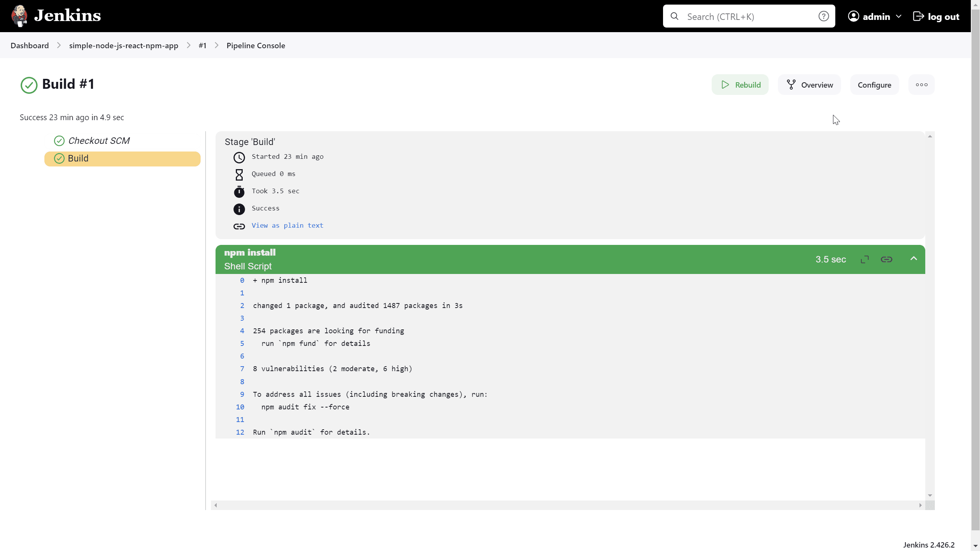Open the search help question-mark icon
This screenshot has height=551, width=980.
pos(823,16)
